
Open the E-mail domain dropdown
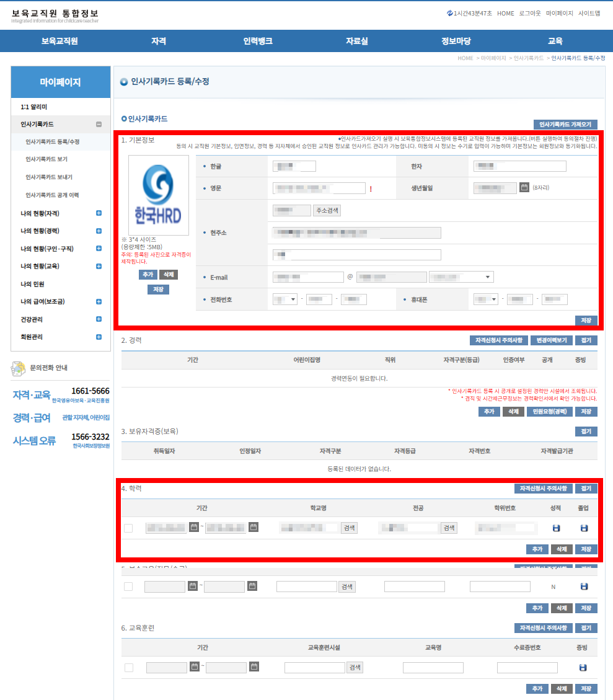pos(461,277)
